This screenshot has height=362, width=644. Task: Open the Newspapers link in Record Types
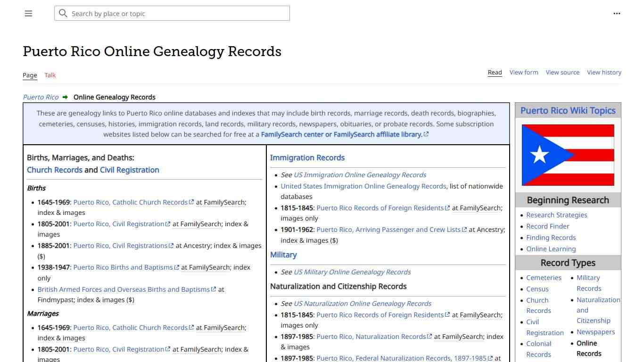click(595, 332)
